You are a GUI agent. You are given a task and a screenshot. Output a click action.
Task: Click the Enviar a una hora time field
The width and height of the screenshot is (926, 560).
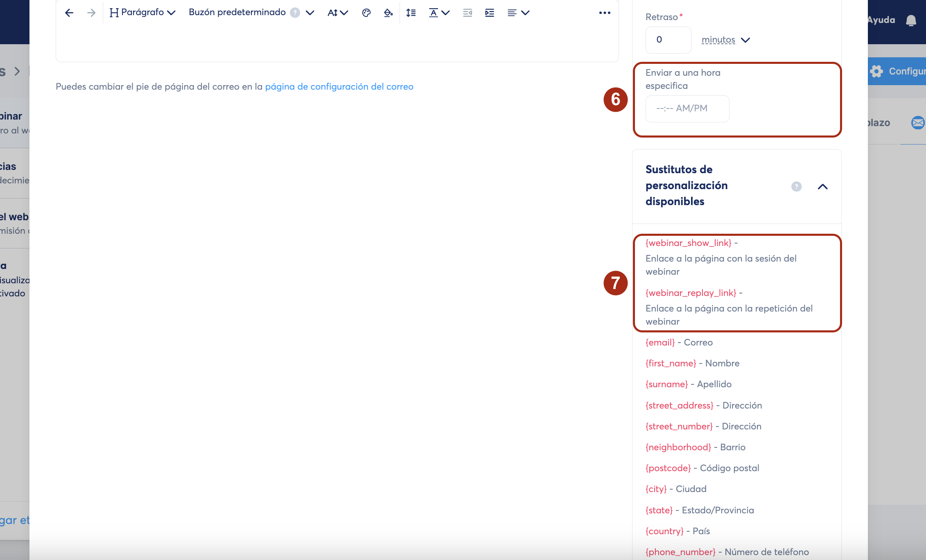687,108
